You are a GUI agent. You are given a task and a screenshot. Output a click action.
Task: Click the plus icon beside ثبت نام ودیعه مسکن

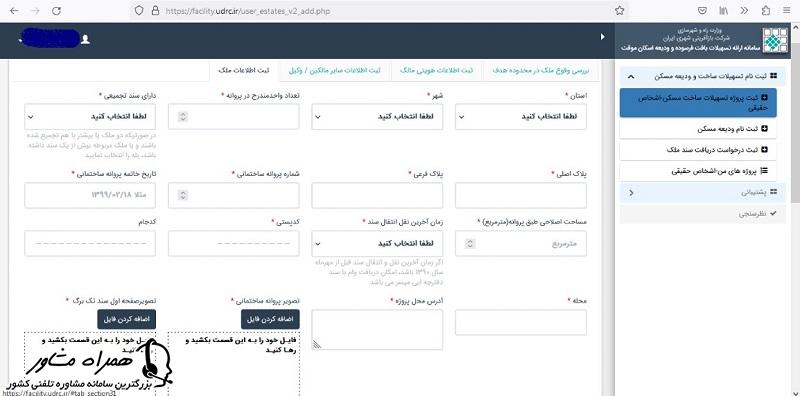(764, 129)
